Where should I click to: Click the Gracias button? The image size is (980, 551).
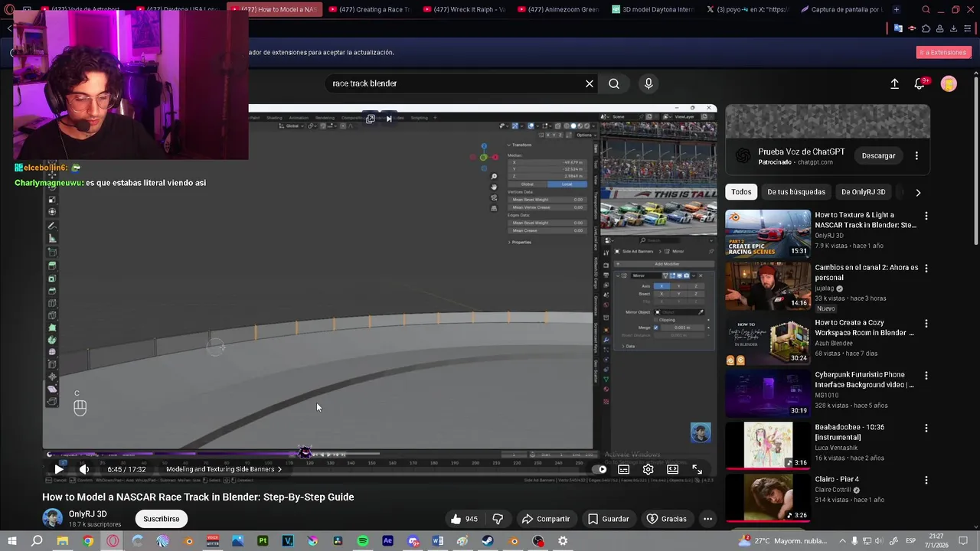(x=666, y=519)
